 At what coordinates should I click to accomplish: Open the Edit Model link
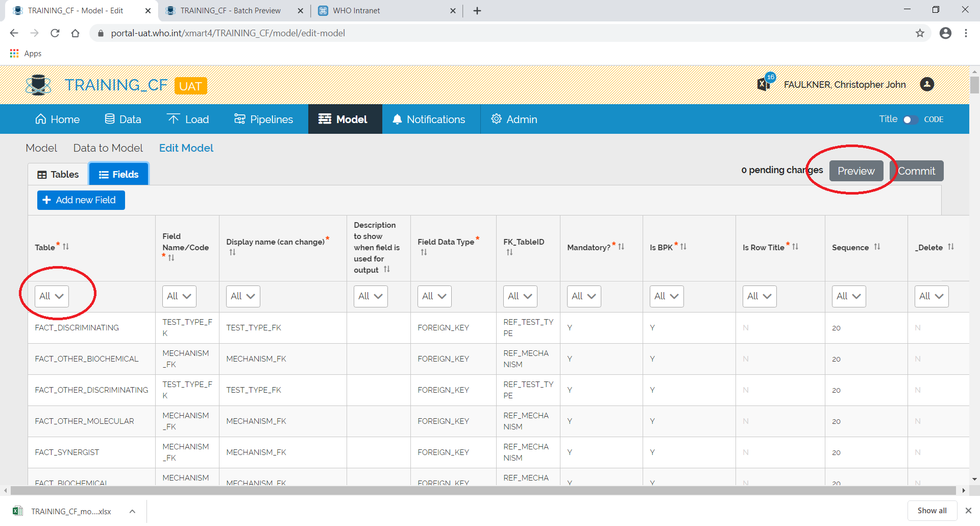[186, 148]
